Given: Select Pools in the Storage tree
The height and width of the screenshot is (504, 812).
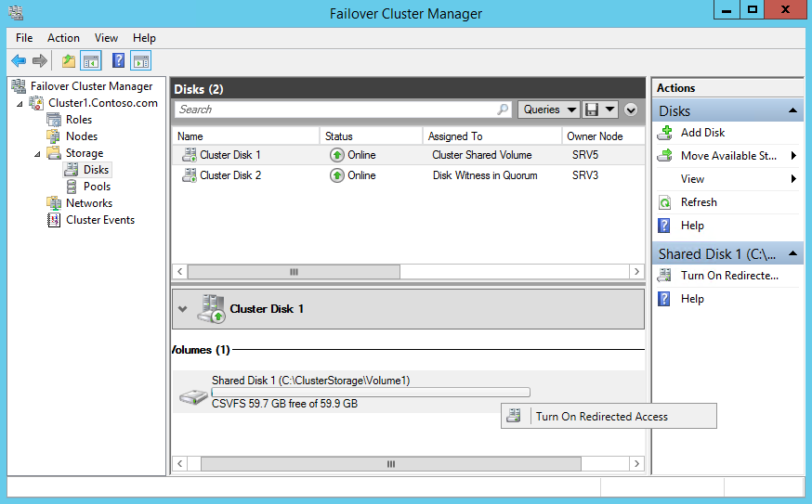Looking at the screenshot, I should 97,187.
